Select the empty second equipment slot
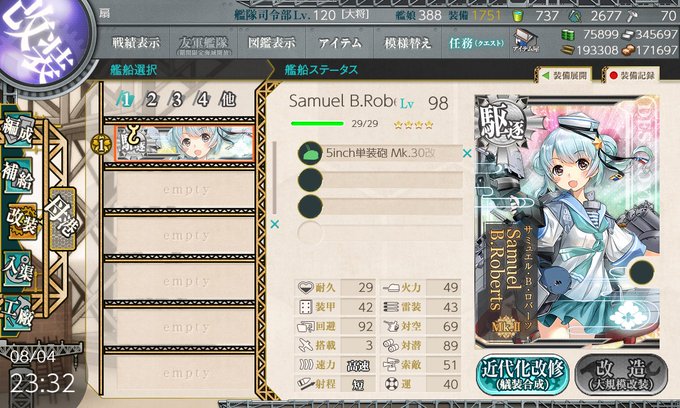The height and width of the screenshot is (408, 680). pyautogui.click(x=380, y=180)
